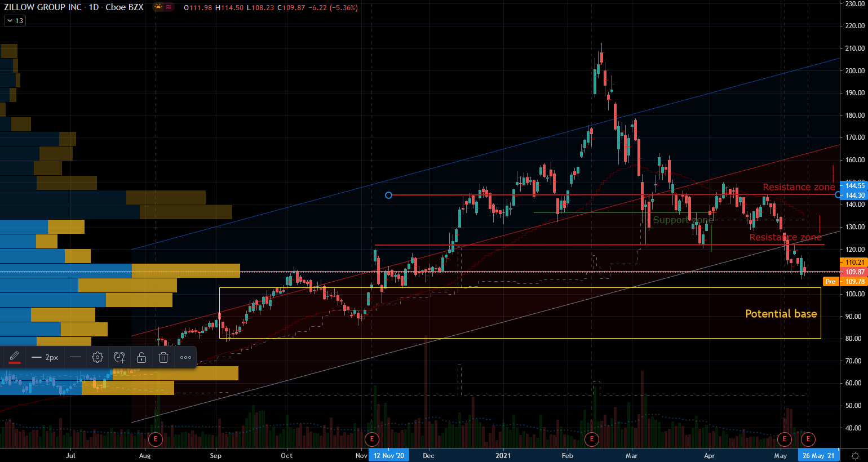Select the green Support zone label

pyautogui.click(x=683, y=220)
